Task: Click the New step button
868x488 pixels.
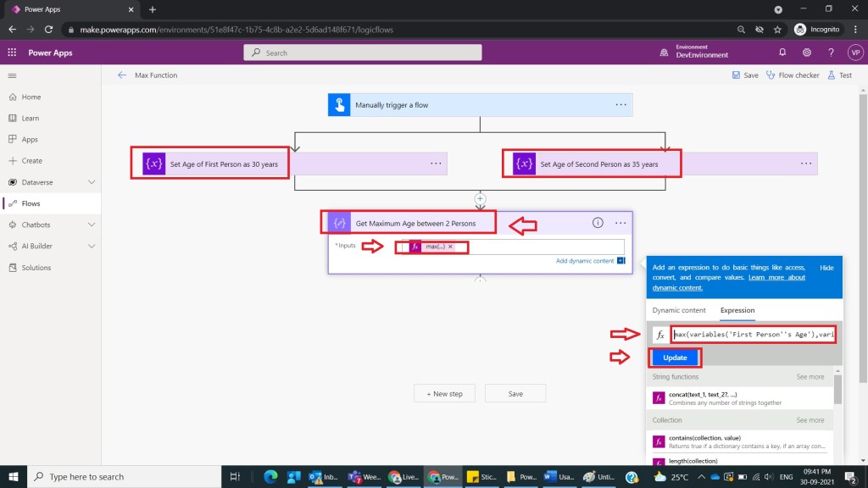Action: 445,393
